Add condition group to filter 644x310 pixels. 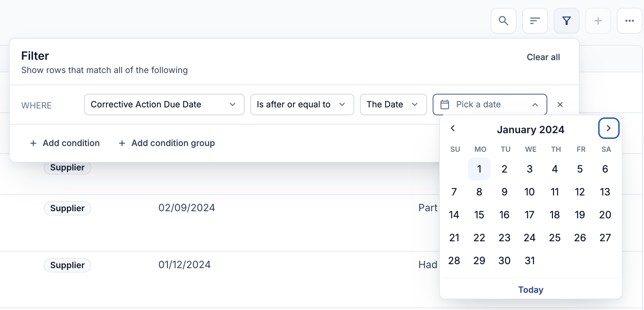167,143
